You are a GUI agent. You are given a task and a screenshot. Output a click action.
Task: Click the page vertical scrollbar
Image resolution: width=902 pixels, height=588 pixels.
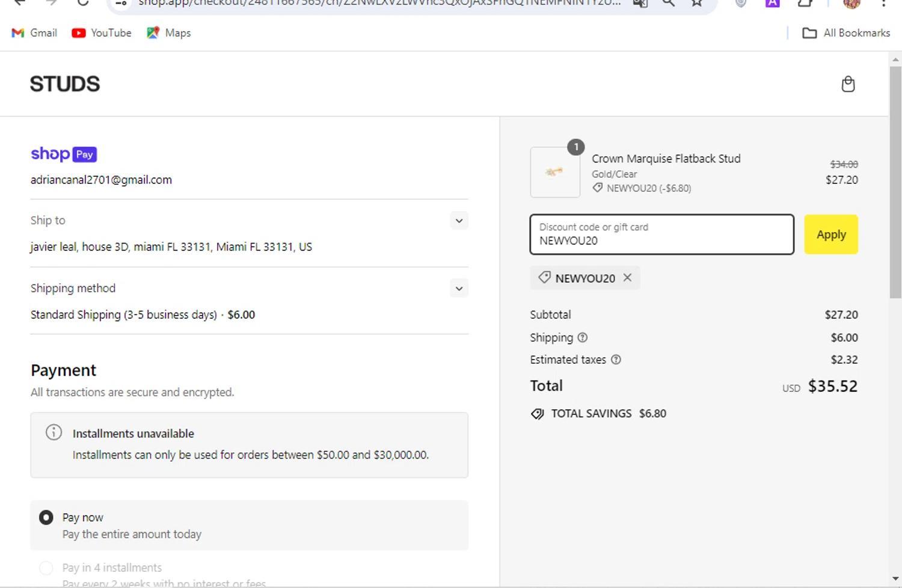point(895,180)
